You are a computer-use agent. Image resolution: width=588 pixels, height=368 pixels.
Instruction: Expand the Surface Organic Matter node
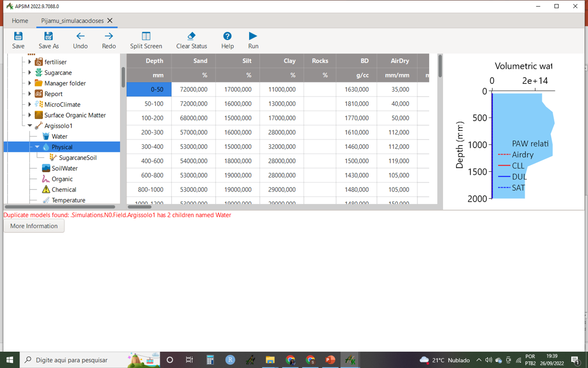click(x=30, y=115)
